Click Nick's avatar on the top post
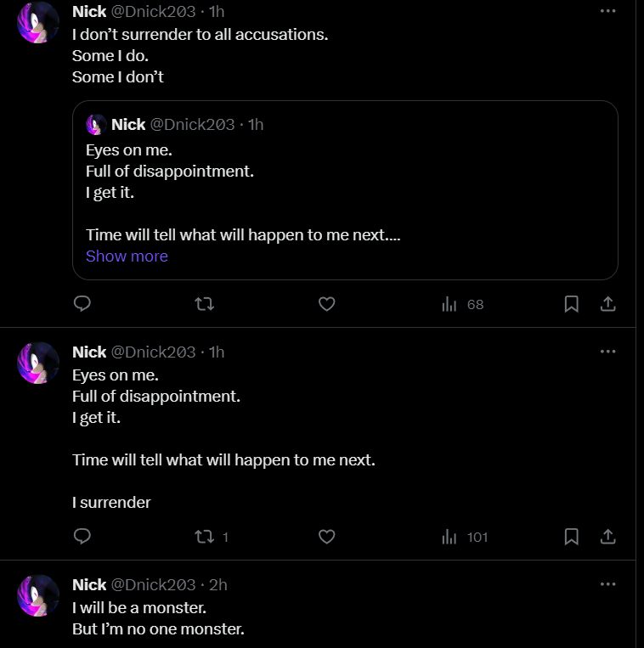 click(38, 21)
